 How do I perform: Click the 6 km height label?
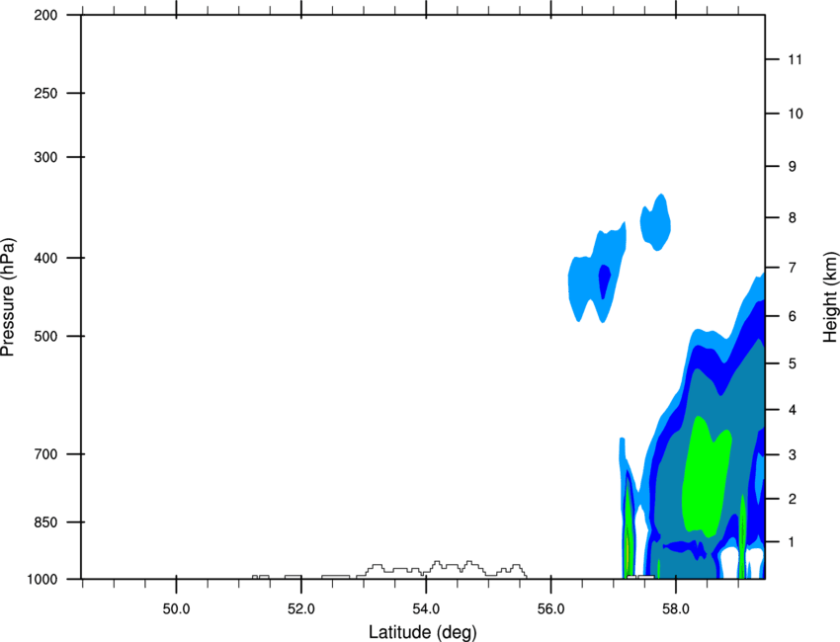pyautogui.click(x=793, y=316)
